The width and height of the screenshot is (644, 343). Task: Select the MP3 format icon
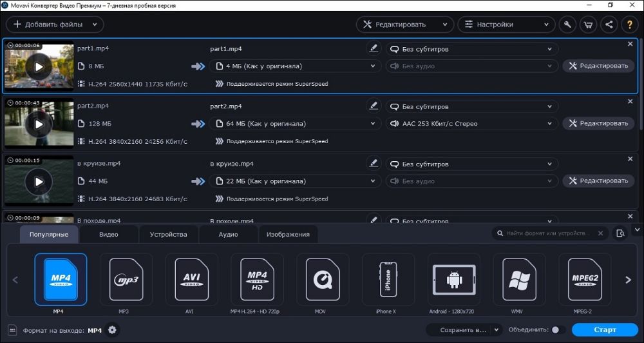126,279
